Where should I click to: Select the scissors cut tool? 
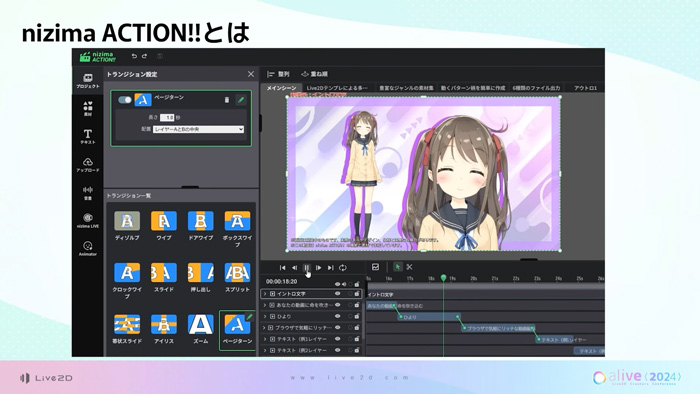409,267
